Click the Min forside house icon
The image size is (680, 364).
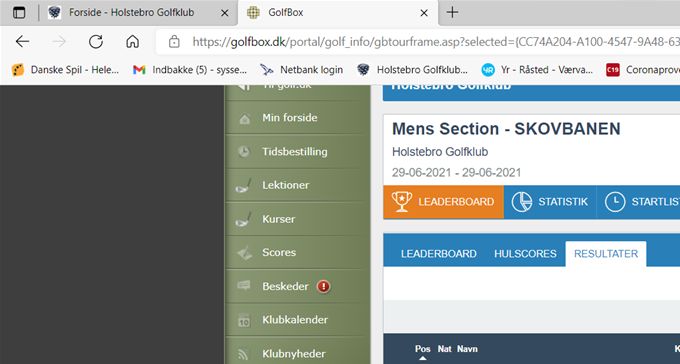pos(244,118)
